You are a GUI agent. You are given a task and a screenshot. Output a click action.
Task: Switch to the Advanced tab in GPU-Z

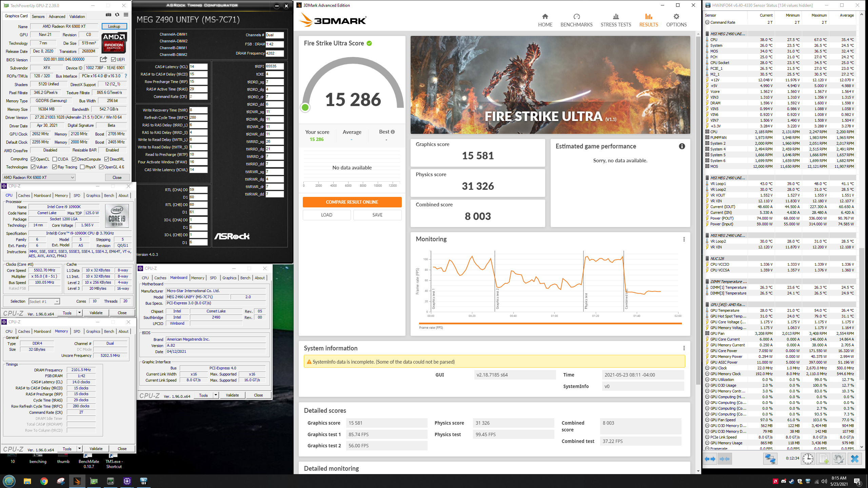(57, 16)
